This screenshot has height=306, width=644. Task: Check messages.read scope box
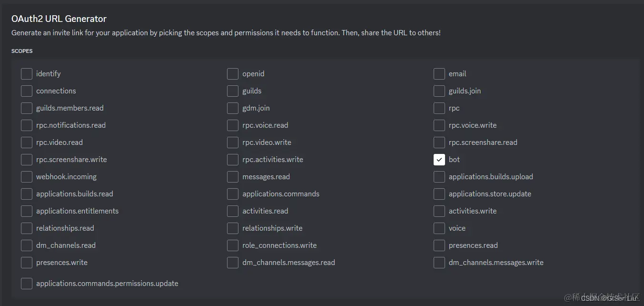(233, 177)
